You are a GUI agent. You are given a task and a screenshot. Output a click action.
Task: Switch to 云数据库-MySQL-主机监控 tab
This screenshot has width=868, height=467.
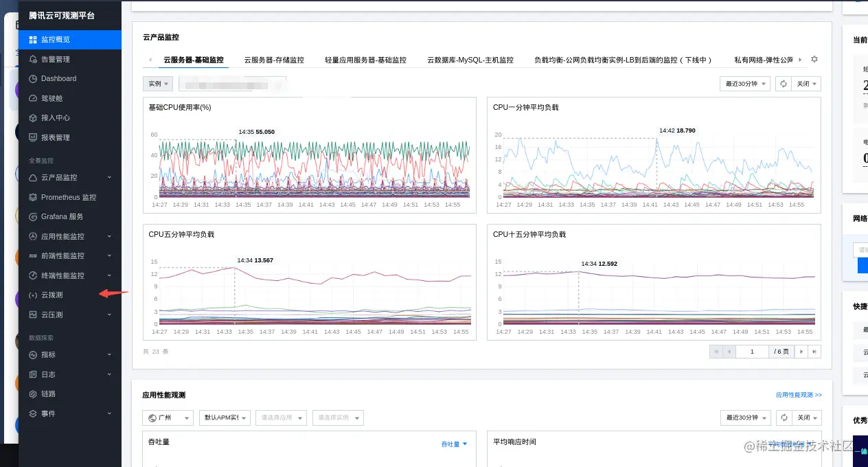(470, 60)
